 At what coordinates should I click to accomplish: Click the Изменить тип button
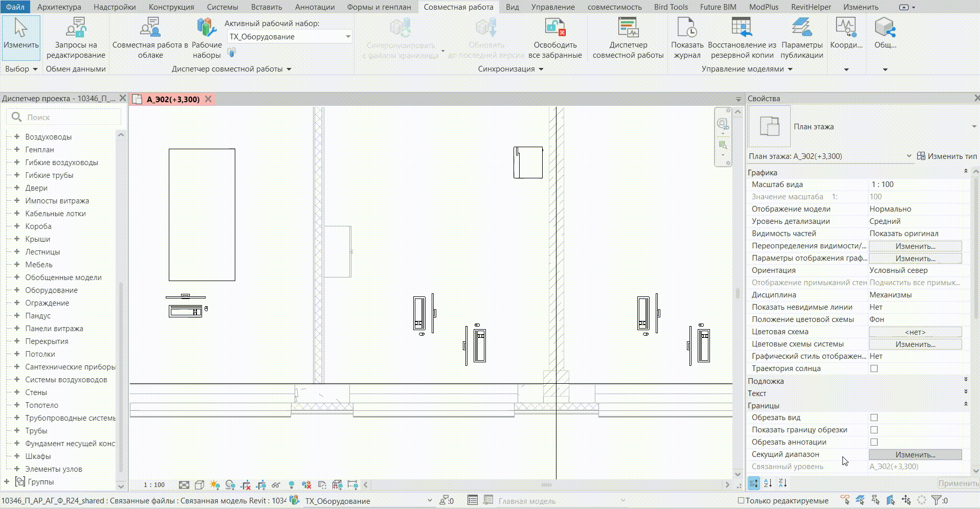(x=947, y=156)
